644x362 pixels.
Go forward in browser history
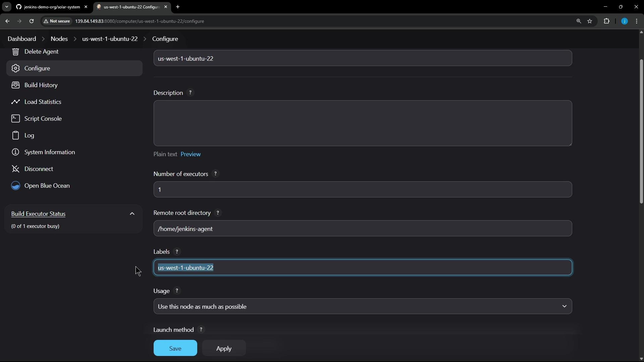coord(19,21)
